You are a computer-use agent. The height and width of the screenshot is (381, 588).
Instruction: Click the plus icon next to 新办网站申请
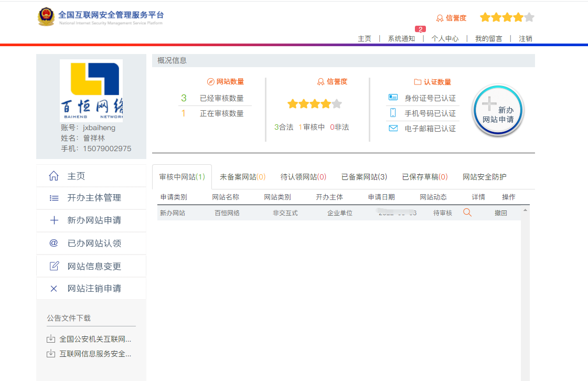click(x=53, y=220)
